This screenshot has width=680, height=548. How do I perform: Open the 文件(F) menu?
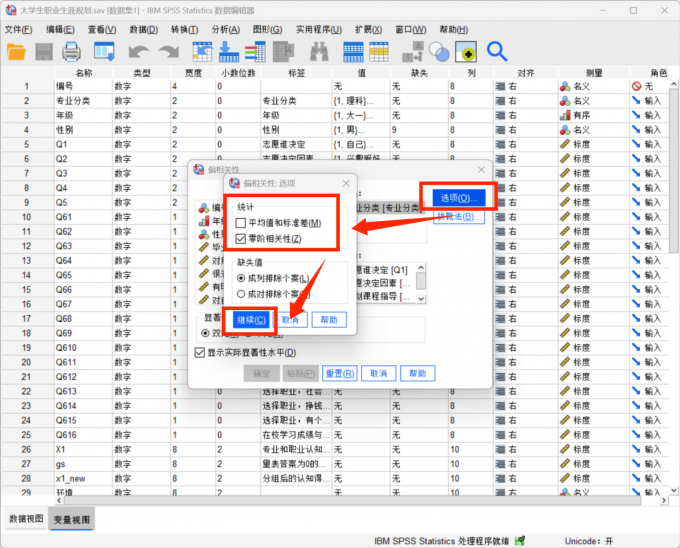click(19, 29)
